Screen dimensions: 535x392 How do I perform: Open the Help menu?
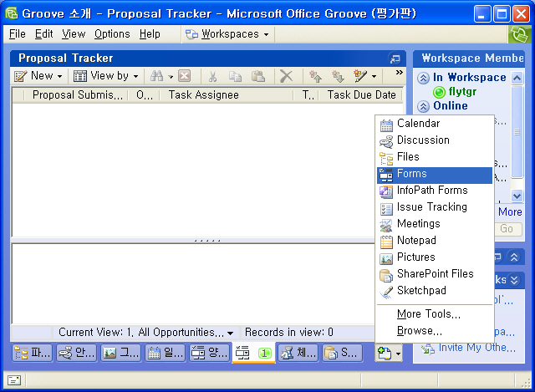150,34
